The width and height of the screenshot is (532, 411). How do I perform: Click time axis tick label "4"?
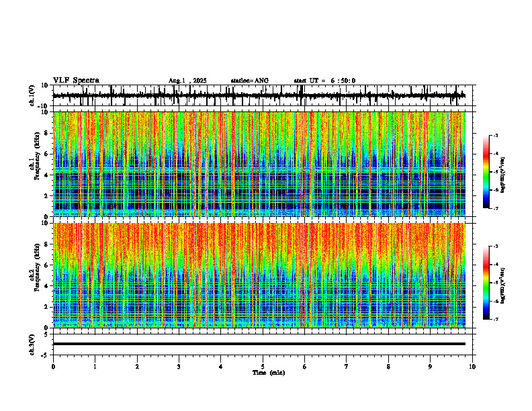[221, 367]
